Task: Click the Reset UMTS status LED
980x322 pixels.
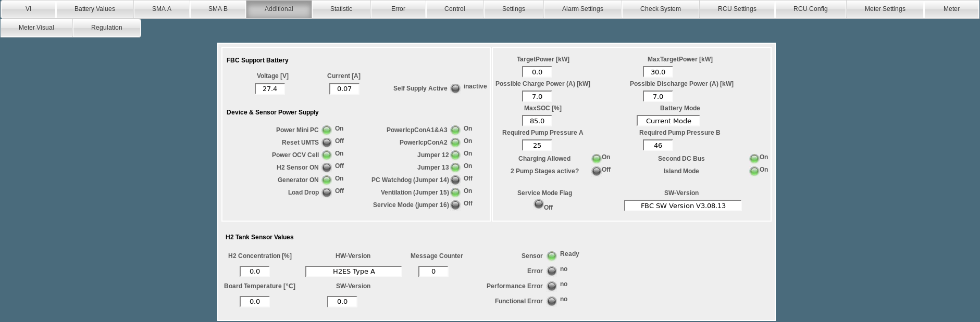Action: pos(327,143)
